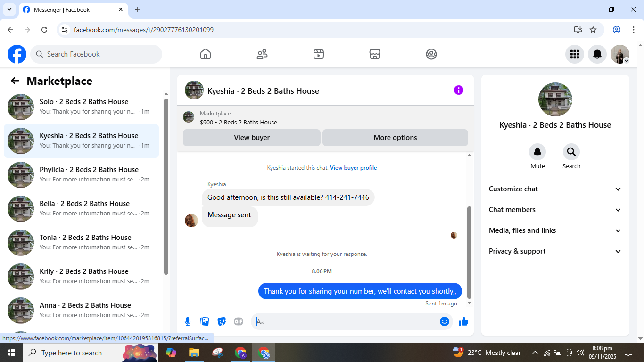Image resolution: width=644 pixels, height=362 pixels.
Task: Open Tonia's 2 Beds 2 Baths House chat
Action: click(x=81, y=243)
